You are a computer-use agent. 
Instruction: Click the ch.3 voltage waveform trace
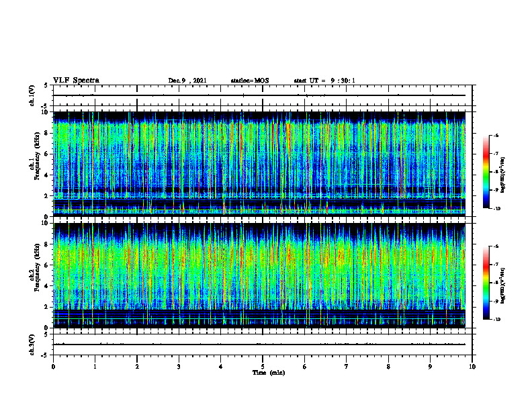pyautogui.click(x=259, y=345)
